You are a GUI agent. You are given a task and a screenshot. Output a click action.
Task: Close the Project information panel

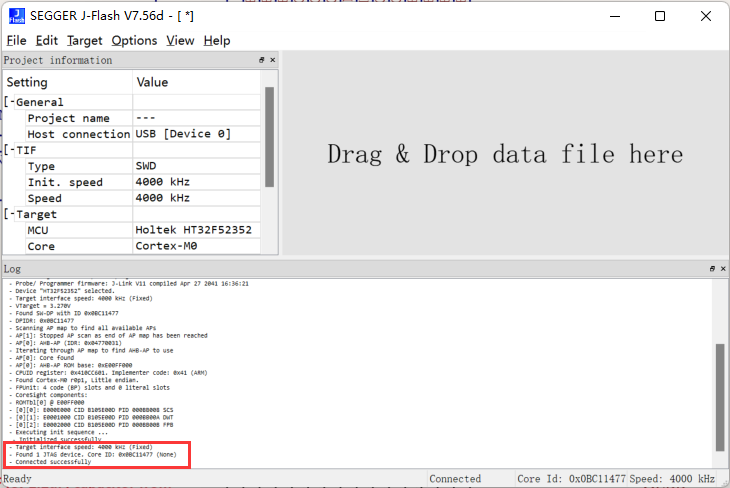click(x=273, y=60)
